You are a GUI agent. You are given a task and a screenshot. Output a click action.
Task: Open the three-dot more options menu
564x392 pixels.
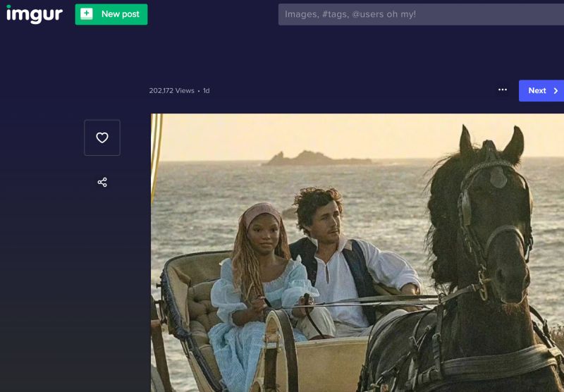coord(503,90)
